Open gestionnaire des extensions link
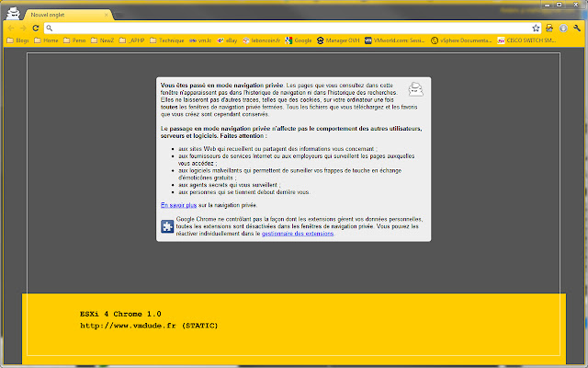The height and width of the screenshot is (368, 588). coord(298,233)
